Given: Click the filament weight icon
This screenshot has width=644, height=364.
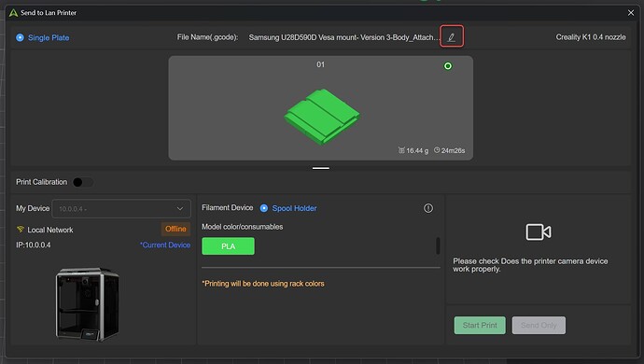Looking at the screenshot, I should tap(401, 150).
